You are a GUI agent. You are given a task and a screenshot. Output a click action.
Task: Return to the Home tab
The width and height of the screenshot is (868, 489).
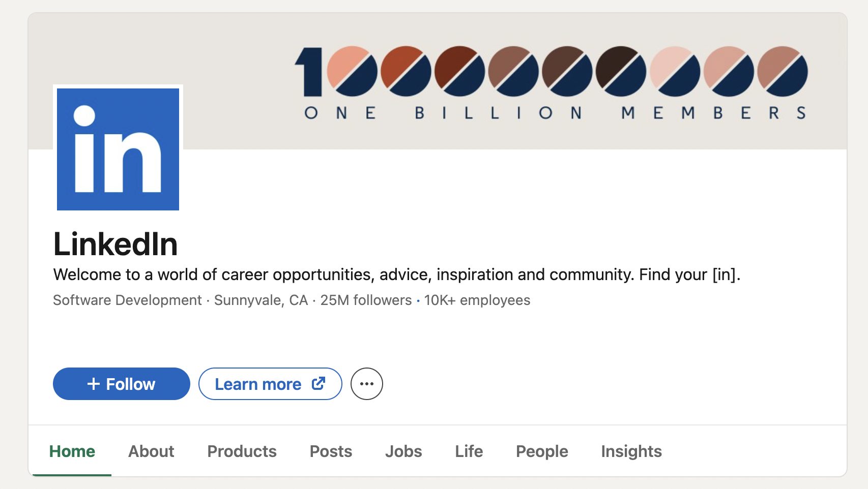tap(72, 451)
